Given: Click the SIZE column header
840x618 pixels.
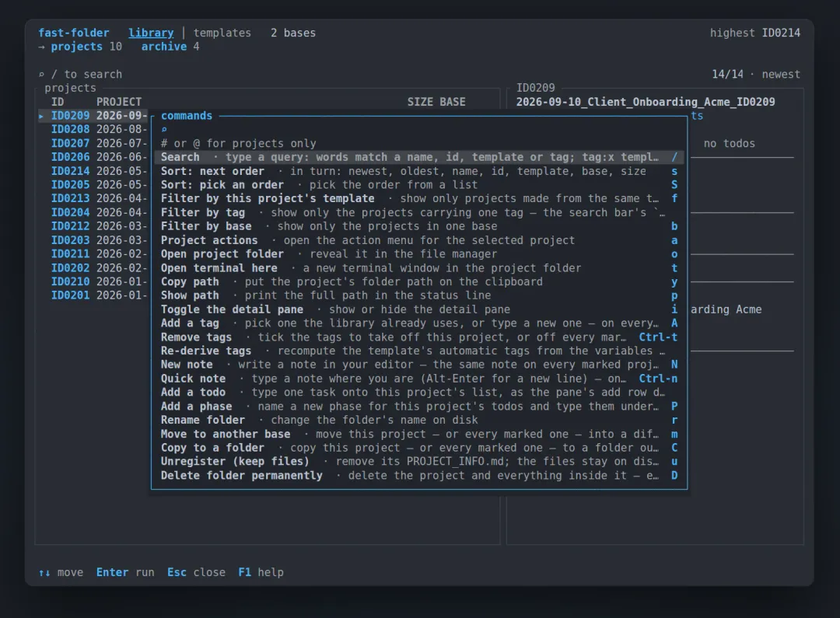Looking at the screenshot, I should (420, 102).
